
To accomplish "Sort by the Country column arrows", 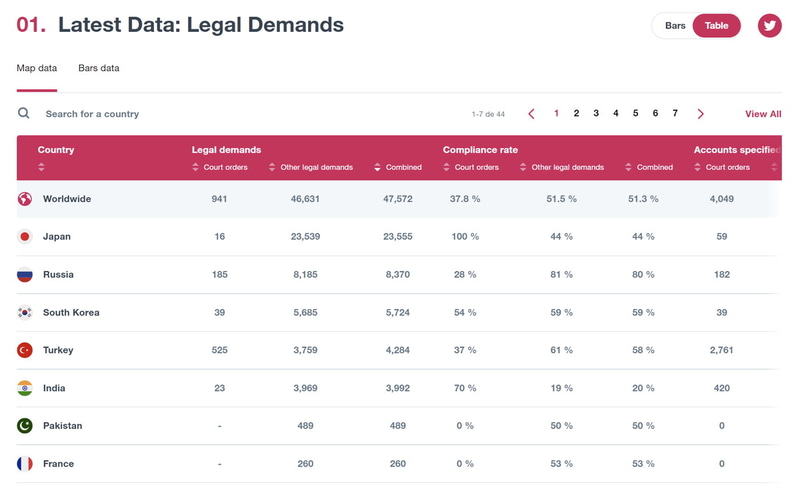I will pyautogui.click(x=42, y=167).
